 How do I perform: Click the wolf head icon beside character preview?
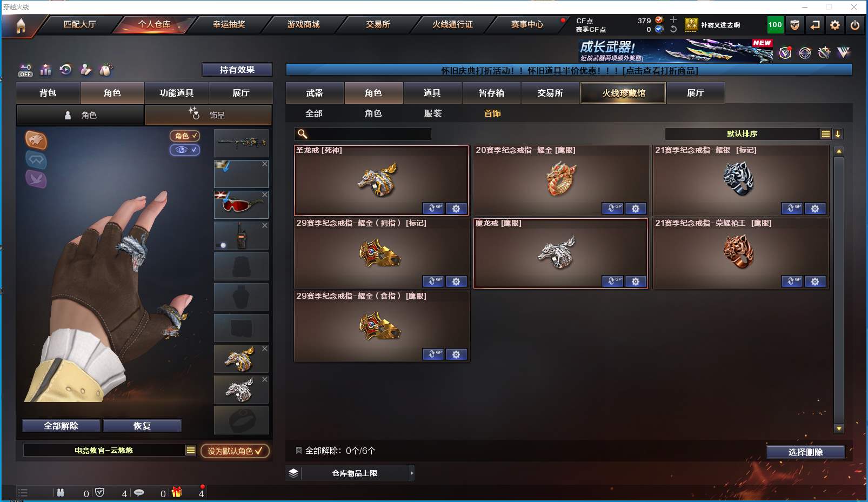pos(36,140)
